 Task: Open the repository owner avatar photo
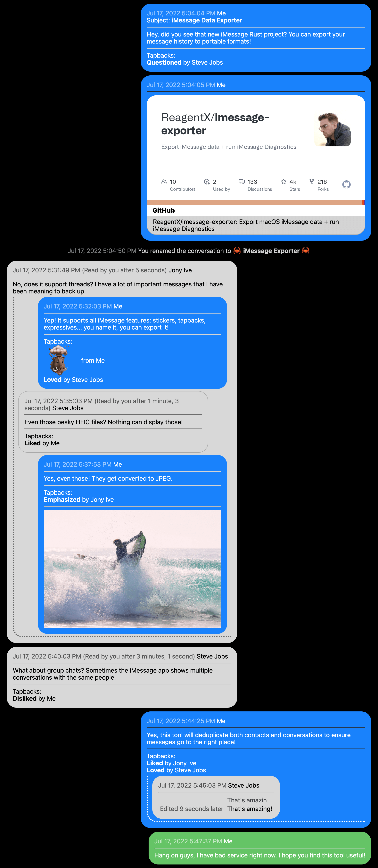click(x=333, y=129)
